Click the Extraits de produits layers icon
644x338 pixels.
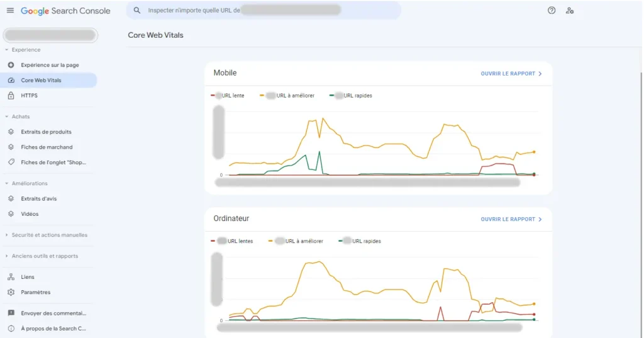tap(11, 132)
